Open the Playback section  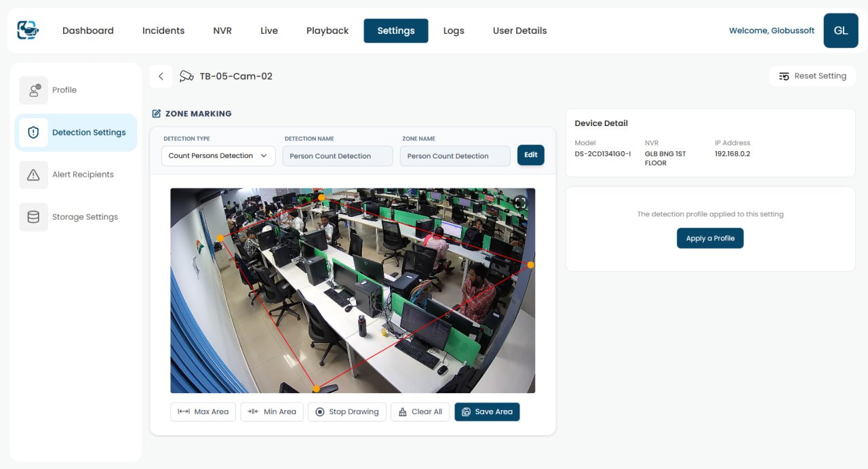tap(327, 30)
